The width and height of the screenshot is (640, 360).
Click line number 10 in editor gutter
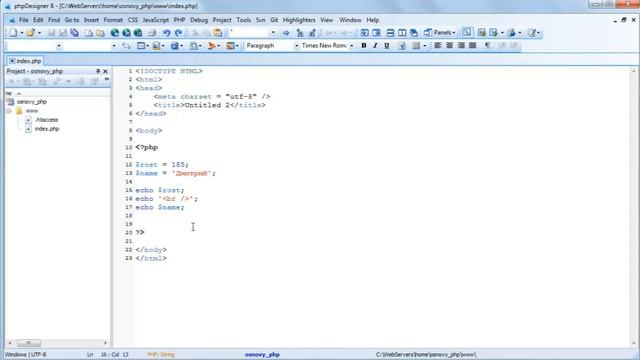pos(129,147)
